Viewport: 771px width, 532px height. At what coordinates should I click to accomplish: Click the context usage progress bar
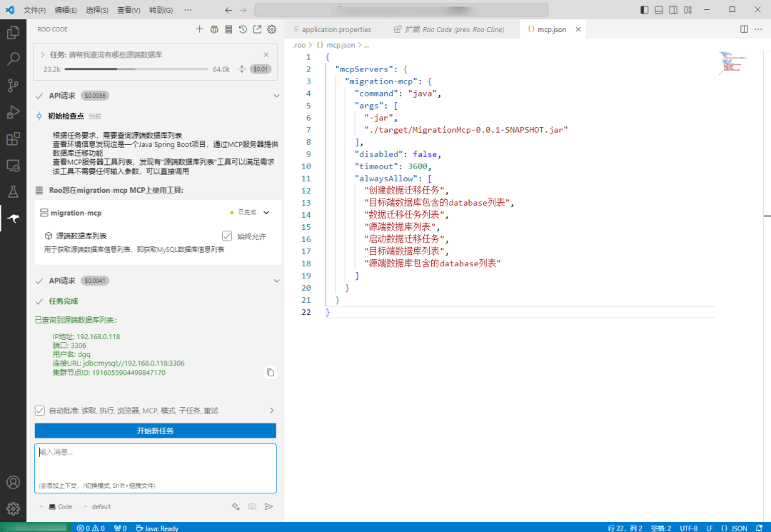coord(136,69)
